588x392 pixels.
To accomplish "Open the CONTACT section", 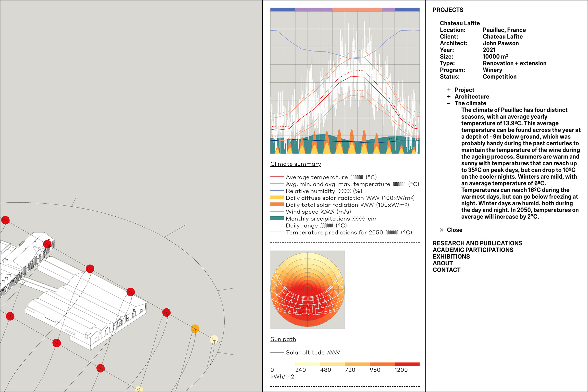I will (446, 270).
